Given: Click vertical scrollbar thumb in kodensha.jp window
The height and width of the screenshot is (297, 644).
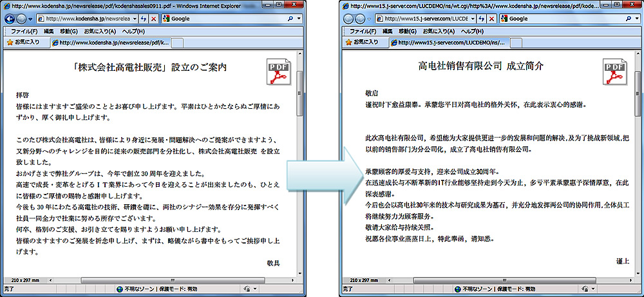Looking at the screenshot, I should click(x=300, y=93).
